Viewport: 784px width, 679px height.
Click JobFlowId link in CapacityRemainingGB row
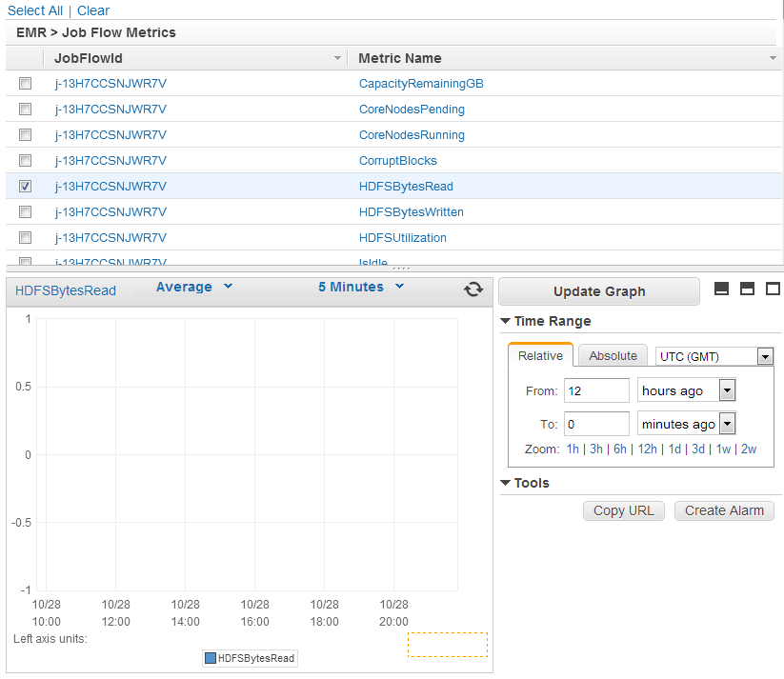click(x=111, y=84)
